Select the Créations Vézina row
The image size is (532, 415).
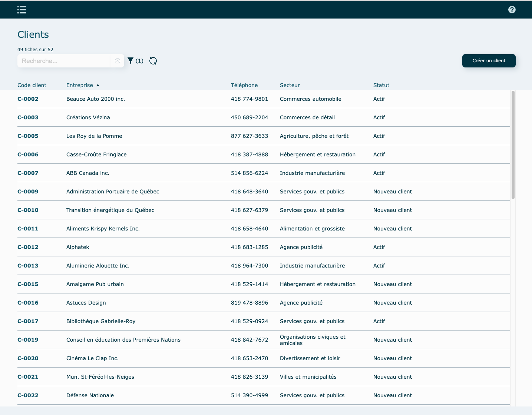pos(88,117)
